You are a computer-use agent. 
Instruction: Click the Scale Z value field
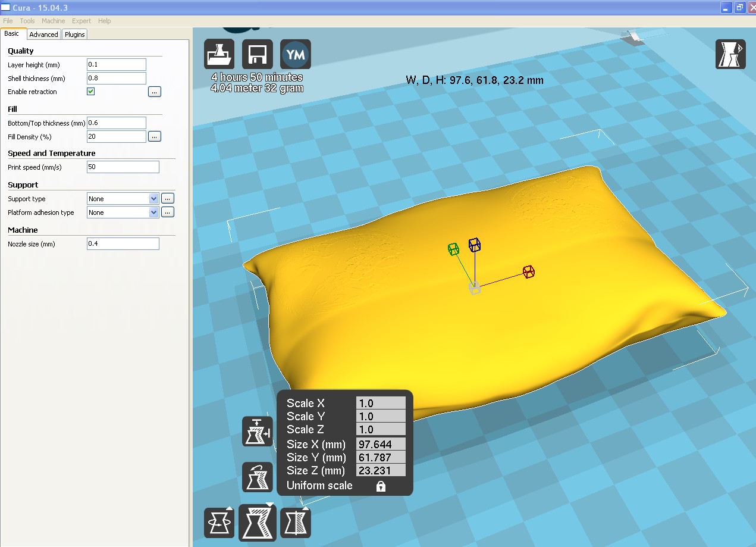pos(381,429)
